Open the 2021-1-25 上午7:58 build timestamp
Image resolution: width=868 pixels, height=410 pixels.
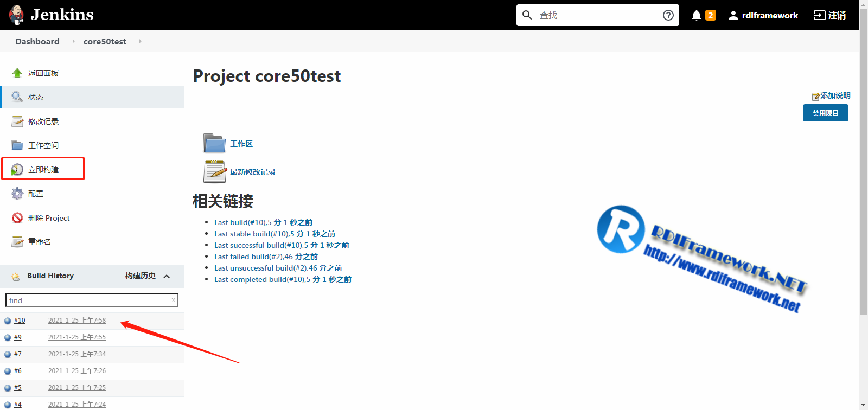pos(77,321)
